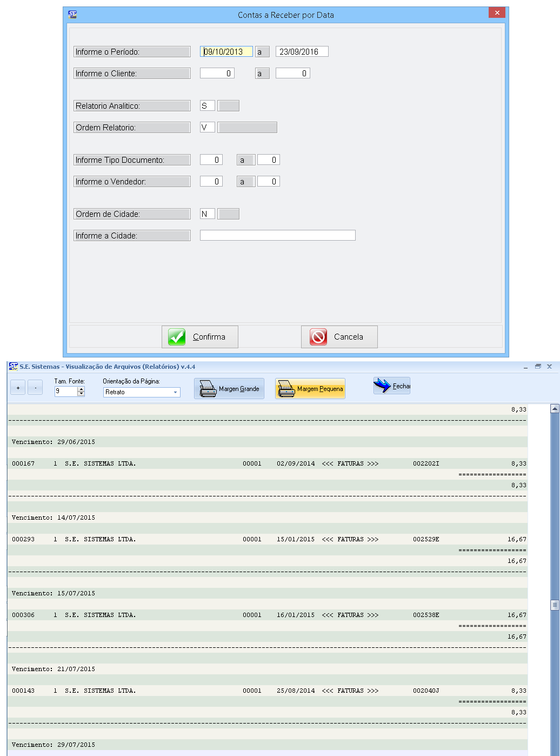560x756 pixels.
Task: Click the blue arrow Fechar icon
Action: pyautogui.click(x=382, y=386)
